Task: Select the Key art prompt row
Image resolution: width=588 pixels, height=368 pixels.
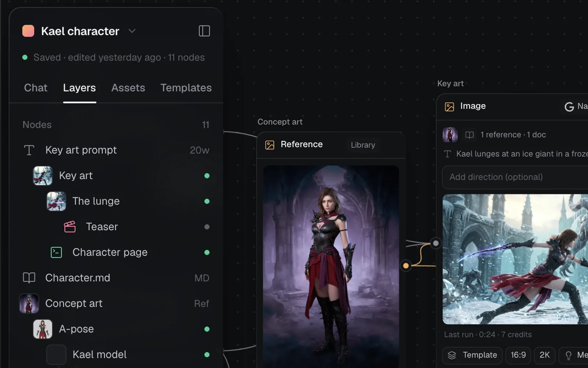Action: 116,150
